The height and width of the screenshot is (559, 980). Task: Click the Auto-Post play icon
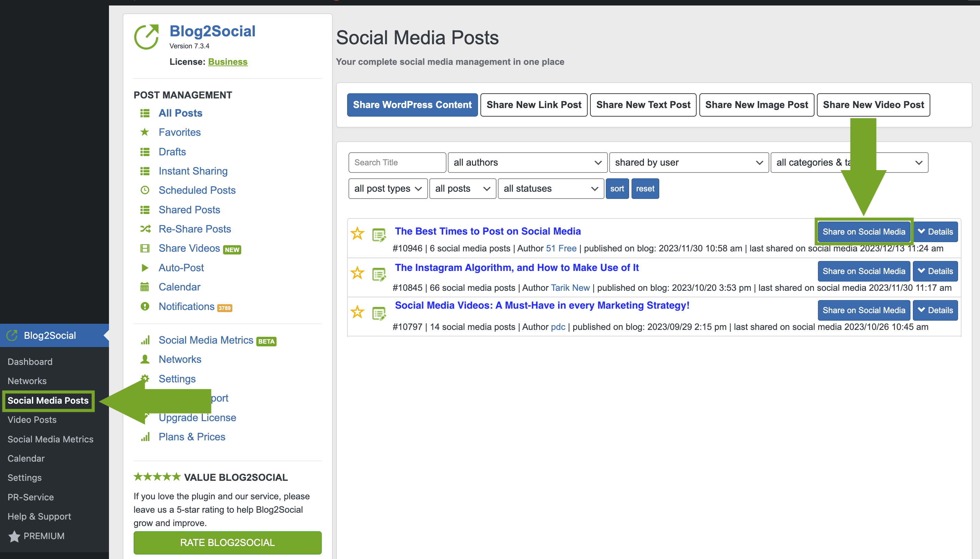[x=145, y=267]
